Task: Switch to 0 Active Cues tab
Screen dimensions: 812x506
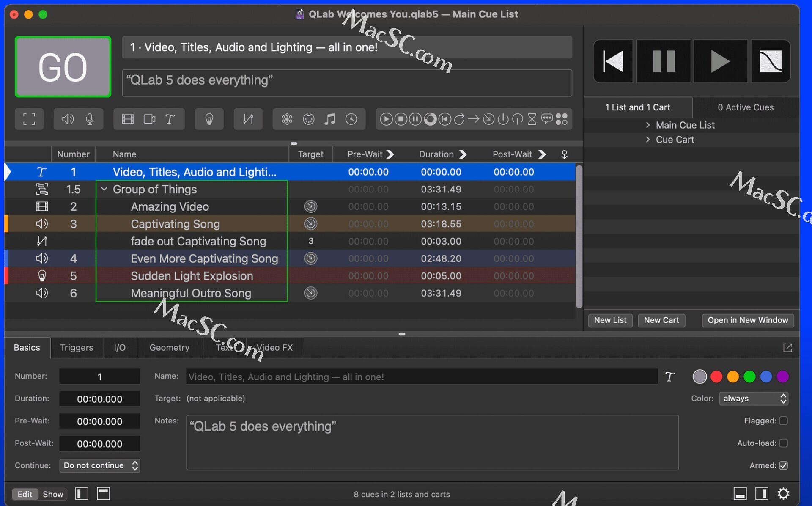Action: tap(746, 107)
